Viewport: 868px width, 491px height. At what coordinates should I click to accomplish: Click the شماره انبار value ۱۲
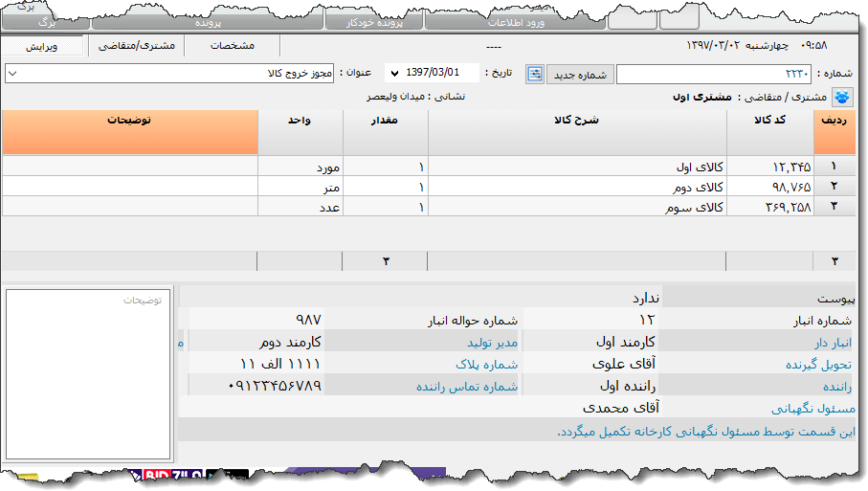pyautogui.click(x=647, y=320)
